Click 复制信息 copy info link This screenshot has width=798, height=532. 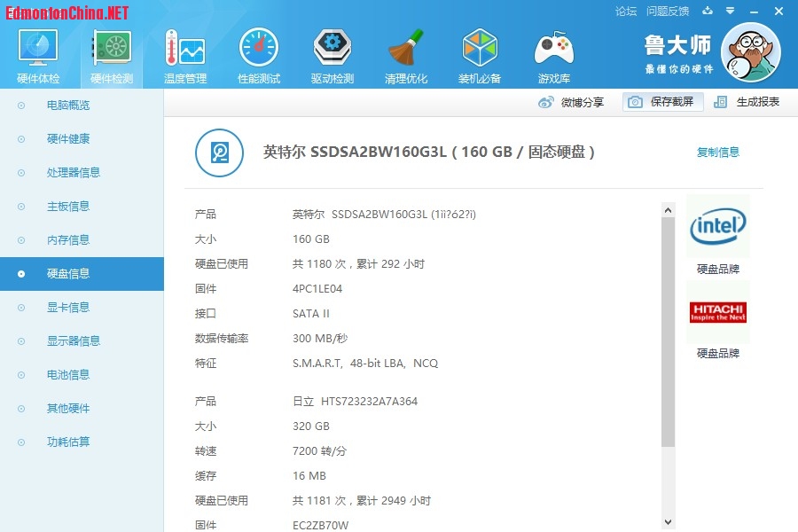[717, 153]
